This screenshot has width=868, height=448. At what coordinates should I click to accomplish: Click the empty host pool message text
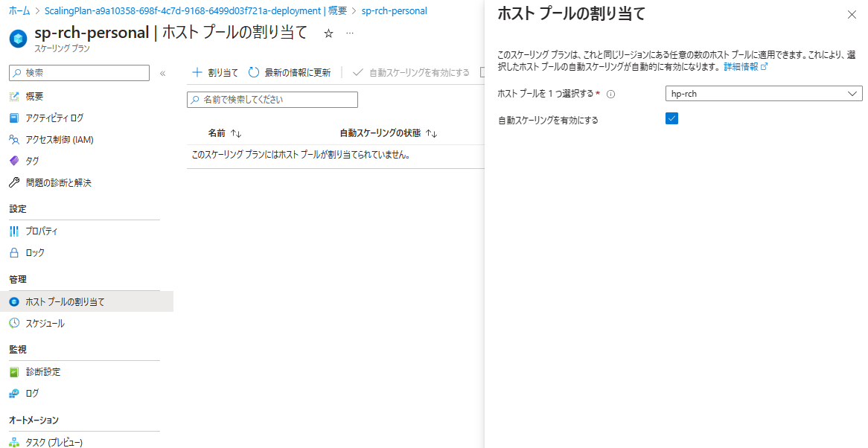(x=301, y=155)
